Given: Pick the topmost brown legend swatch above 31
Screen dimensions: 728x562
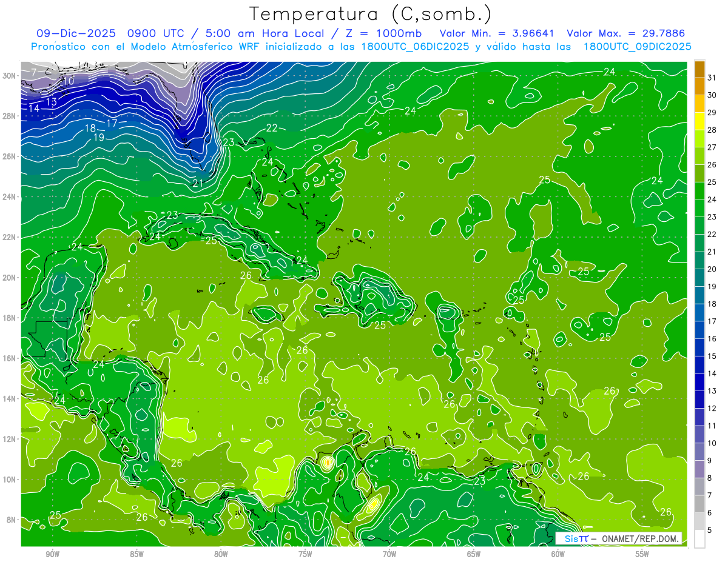Looking at the screenshot, I should point(699,69).
